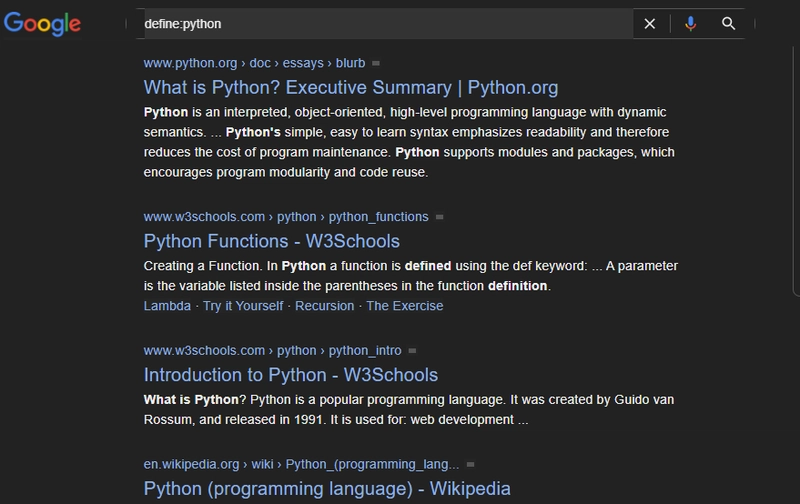Image resolution: width=800 pixels, height=504 pixels.
Task: Click www.w3schools.com › python › python_functions breadcrumb
Action: [x=286, y=217]
